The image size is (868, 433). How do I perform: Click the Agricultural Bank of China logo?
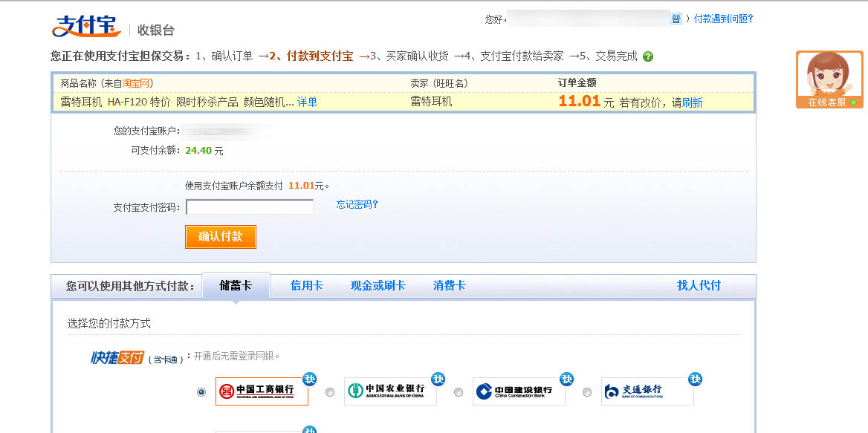pos(390,391)
